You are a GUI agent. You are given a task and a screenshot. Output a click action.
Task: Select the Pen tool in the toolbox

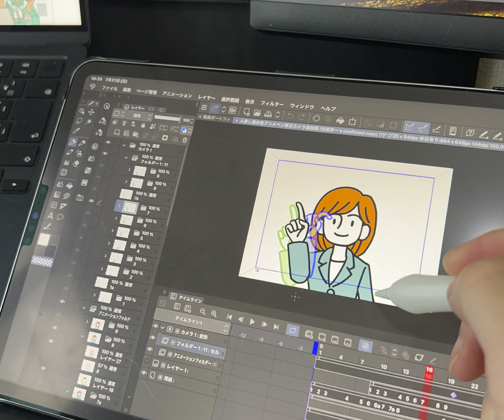coord(73,142)
